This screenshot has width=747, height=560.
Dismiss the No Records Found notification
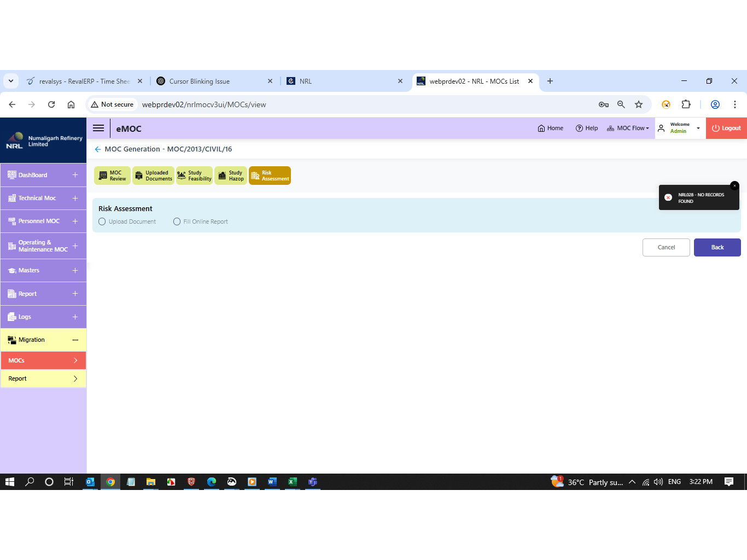[x=734, y=186]
